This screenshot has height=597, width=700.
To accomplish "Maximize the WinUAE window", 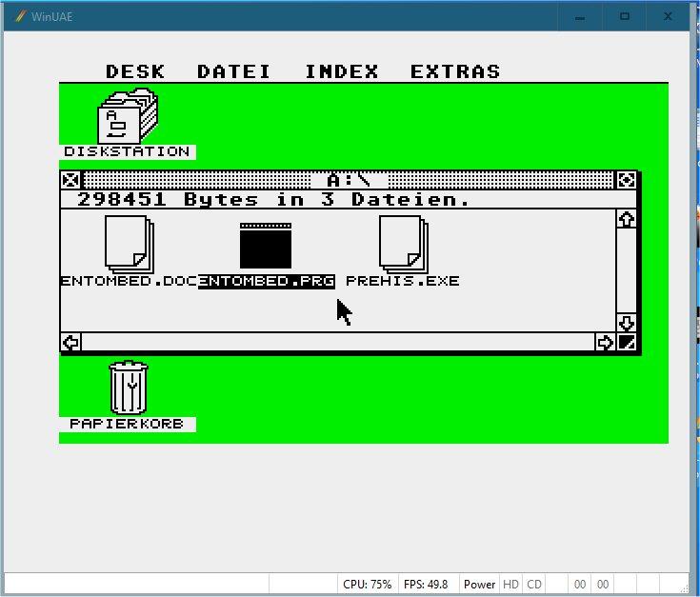I will 625,17.
